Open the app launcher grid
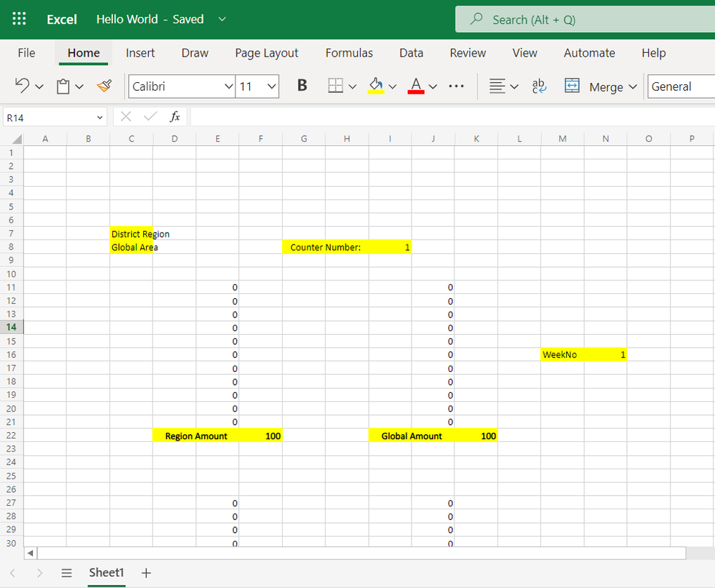 [x=19, y=19]
